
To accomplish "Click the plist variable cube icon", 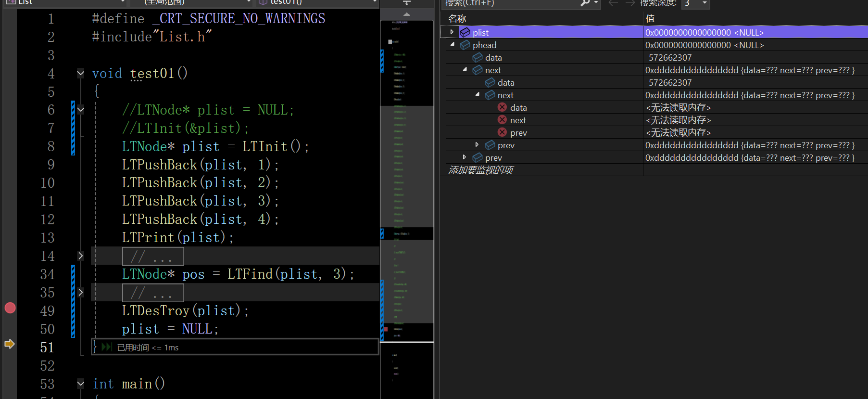I will pyautogui.click(x=465, y=32).
